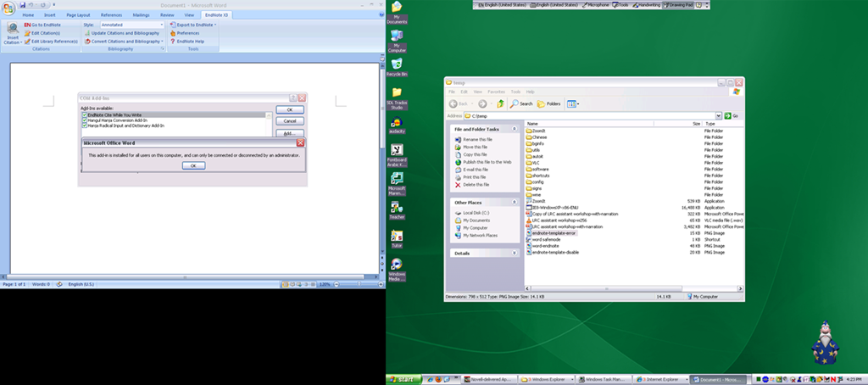Screen dimensions: 868x385
Task: Collapse the File and Folder Tasks panel
Action: coord(515,129)
